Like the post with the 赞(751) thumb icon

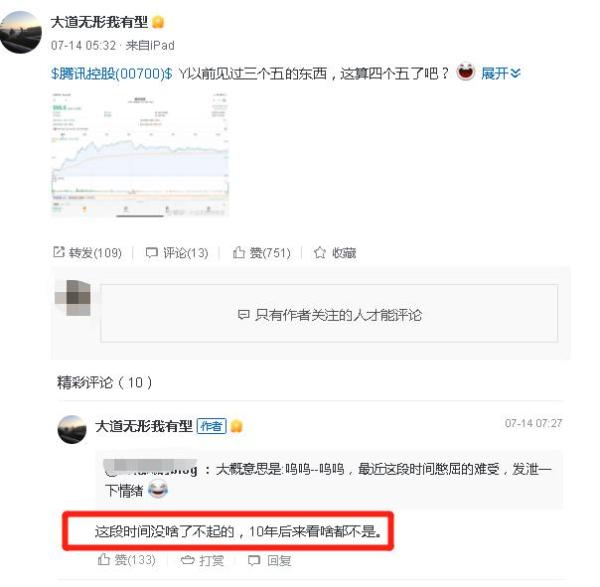[262, 253]
